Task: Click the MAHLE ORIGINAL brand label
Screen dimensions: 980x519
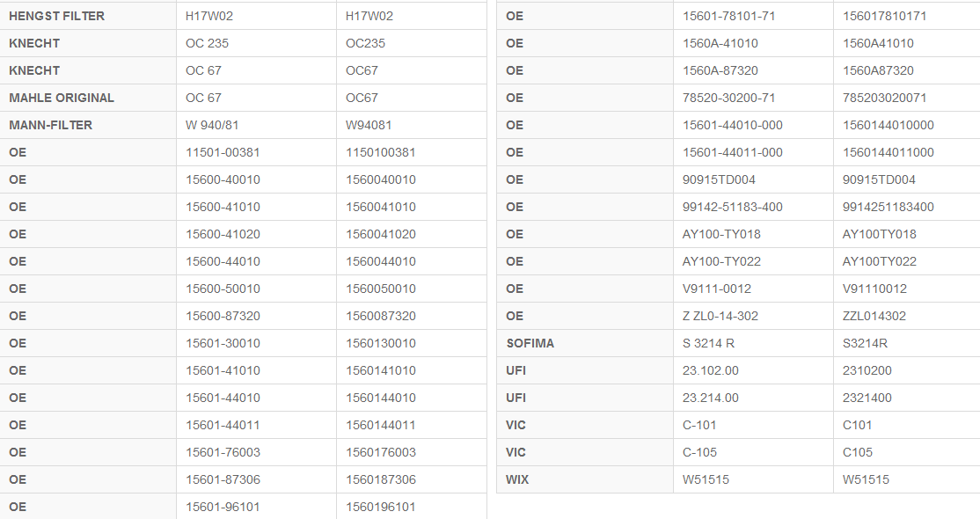Action: pyautogui.click(x=62, y=98)
